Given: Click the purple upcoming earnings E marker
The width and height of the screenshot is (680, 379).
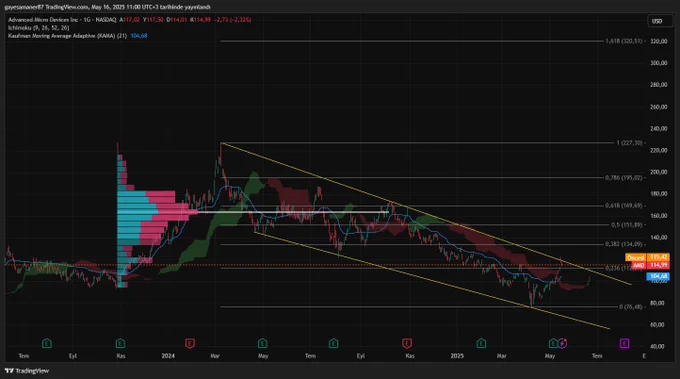Looking at the screenshot, I should 624,343.
